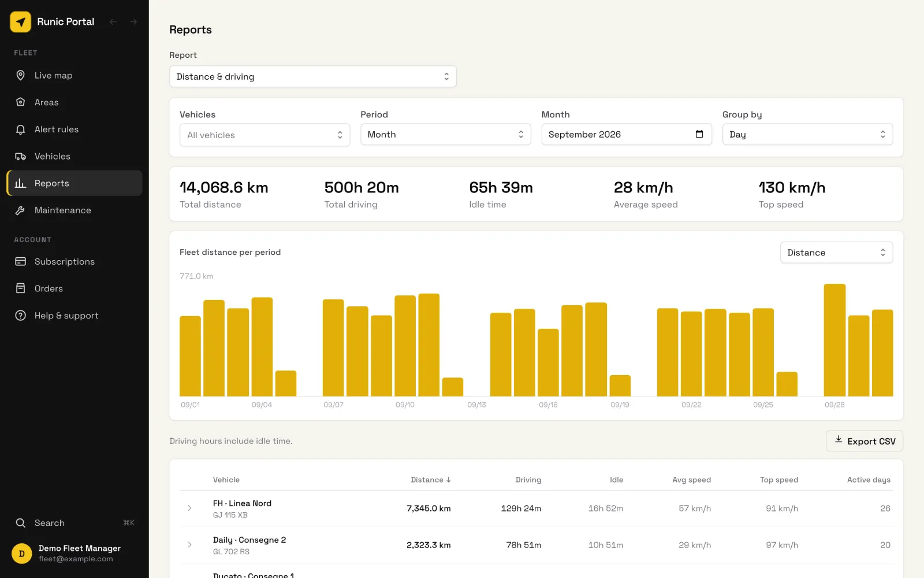Click the Runic Portal logo icon
The image size is (924, 578).
coord(21,22)
